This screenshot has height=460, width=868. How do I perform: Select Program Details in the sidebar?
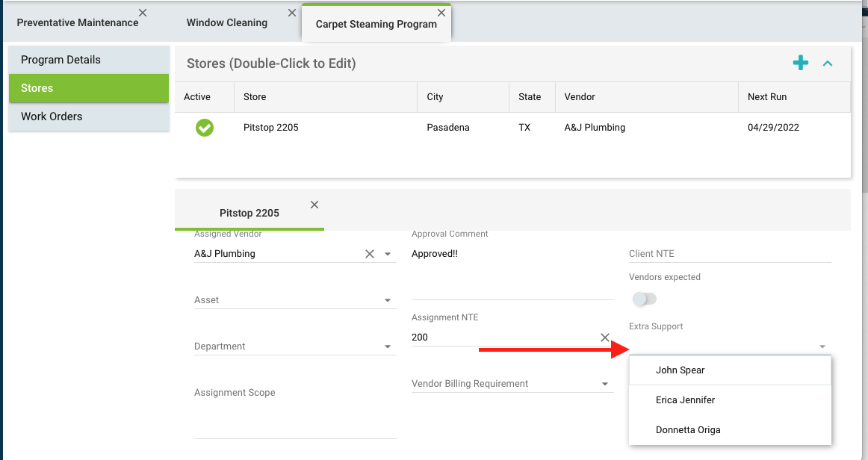point(61,60)
